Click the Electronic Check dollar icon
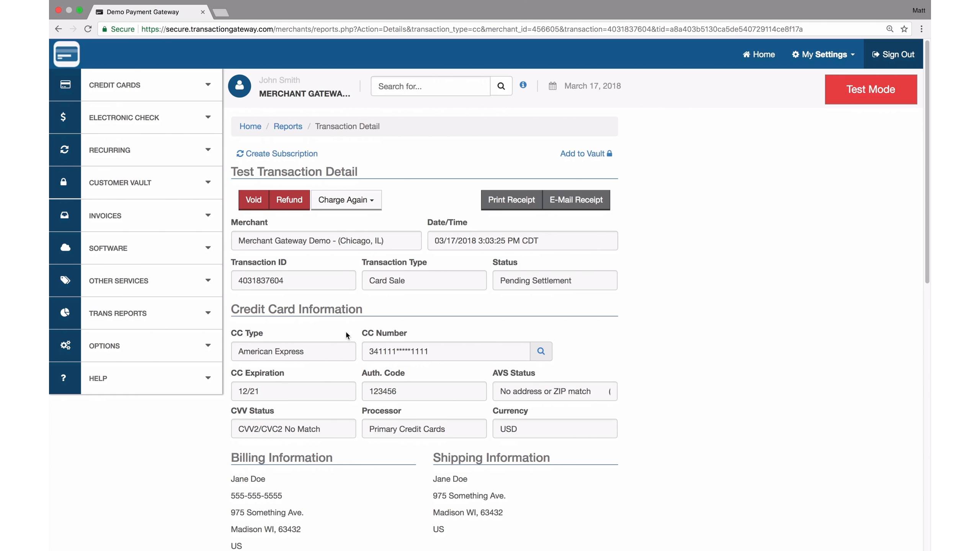980x551 pixels. (x=64, y=117)
